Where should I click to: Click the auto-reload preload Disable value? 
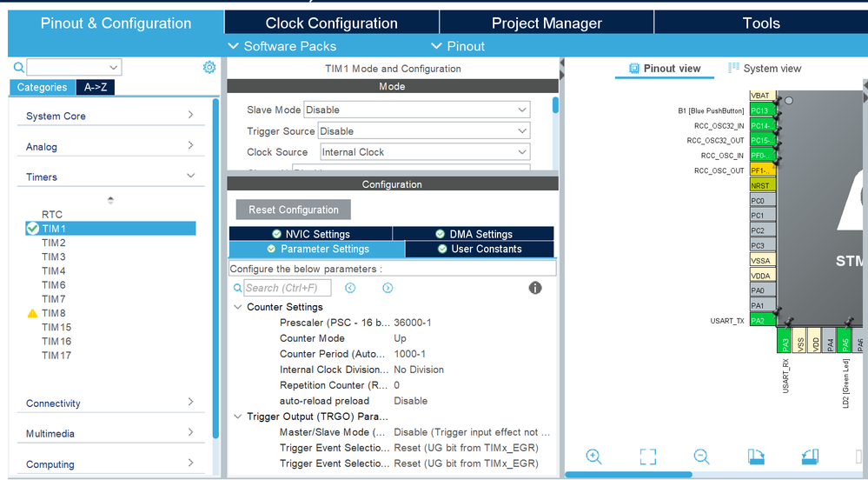coord(410,401)
